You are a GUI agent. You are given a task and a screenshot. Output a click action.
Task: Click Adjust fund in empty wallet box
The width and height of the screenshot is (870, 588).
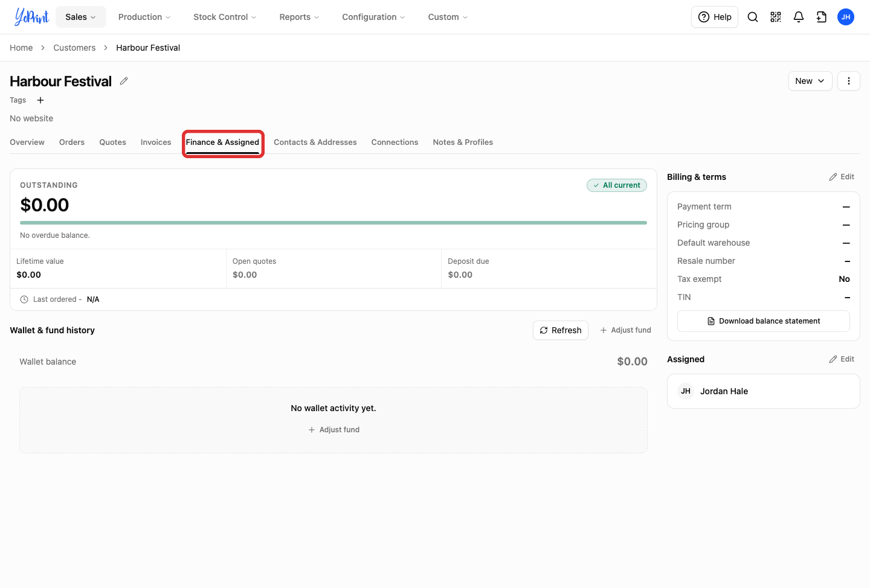[x=333, y=430]
